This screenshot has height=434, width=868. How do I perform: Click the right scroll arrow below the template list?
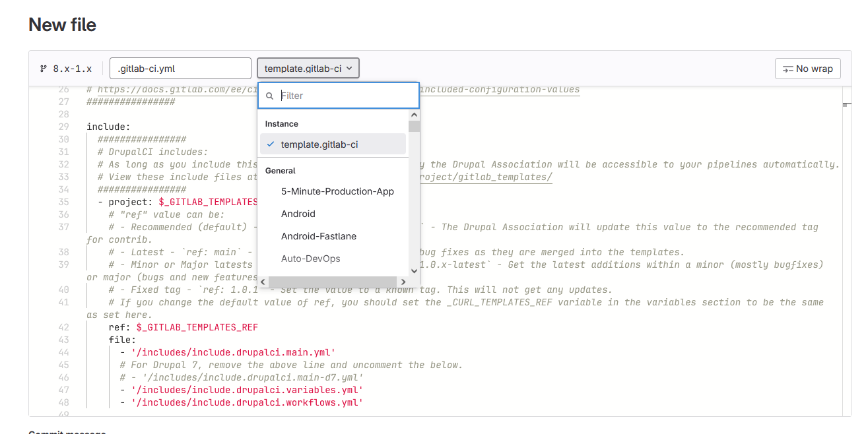tap(403, 282)
